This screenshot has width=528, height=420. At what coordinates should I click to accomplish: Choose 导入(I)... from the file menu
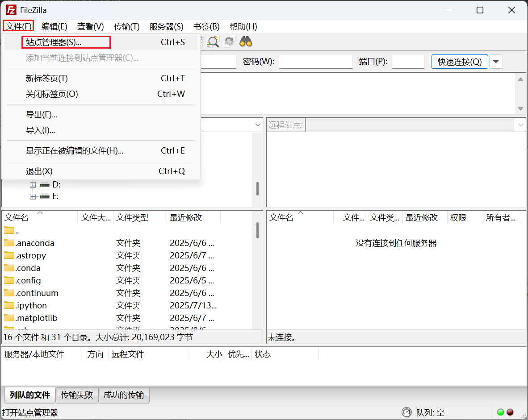[x=101, y=130]
